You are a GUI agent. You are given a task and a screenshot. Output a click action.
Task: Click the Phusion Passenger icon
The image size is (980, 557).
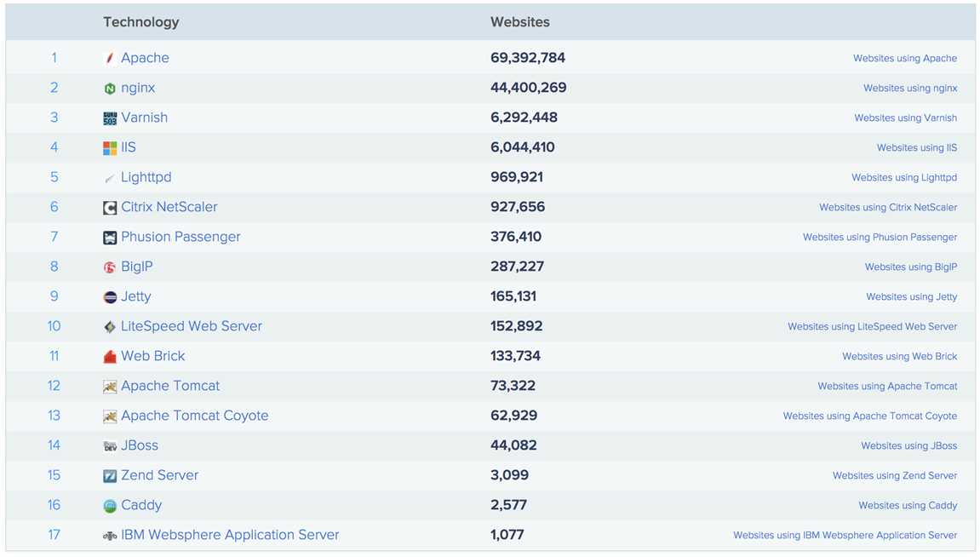(109, 238)
